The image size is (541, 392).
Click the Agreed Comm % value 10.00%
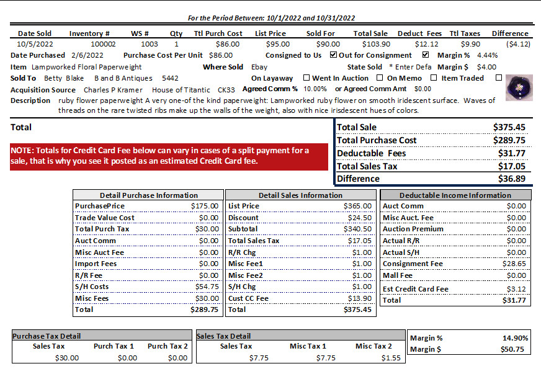(x=315, y=89)
